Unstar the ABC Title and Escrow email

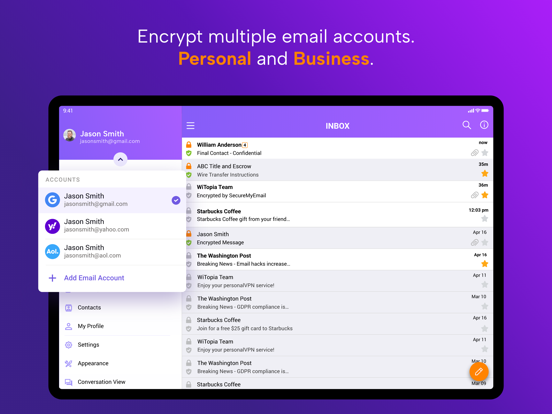(x=485, y=174)
